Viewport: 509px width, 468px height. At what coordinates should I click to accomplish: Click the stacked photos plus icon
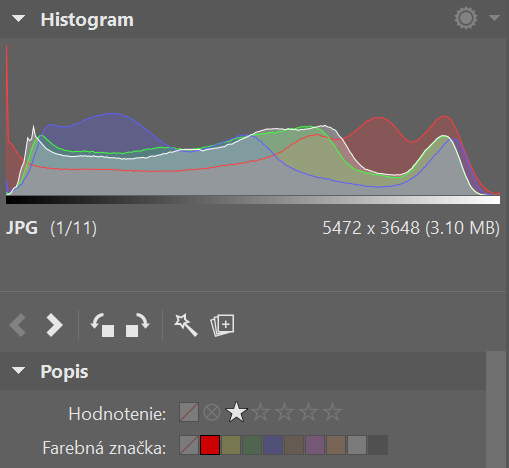click(x=222, y=325)
